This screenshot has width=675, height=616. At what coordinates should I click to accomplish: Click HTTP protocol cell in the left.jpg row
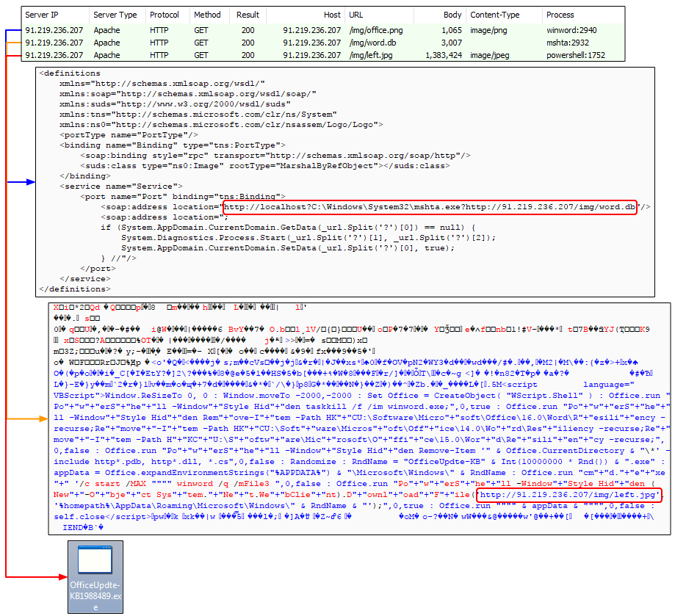159,55
